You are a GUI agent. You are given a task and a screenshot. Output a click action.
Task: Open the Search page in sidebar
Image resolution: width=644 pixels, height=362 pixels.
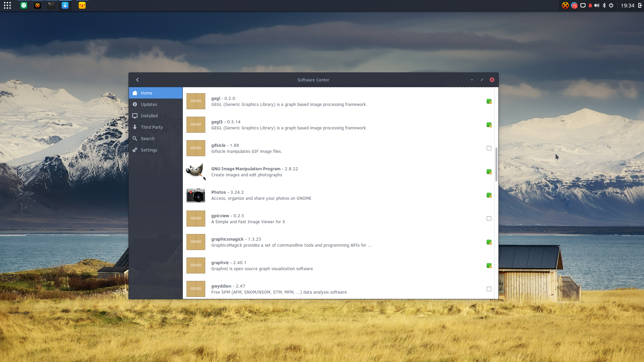(x=156, y=139)
